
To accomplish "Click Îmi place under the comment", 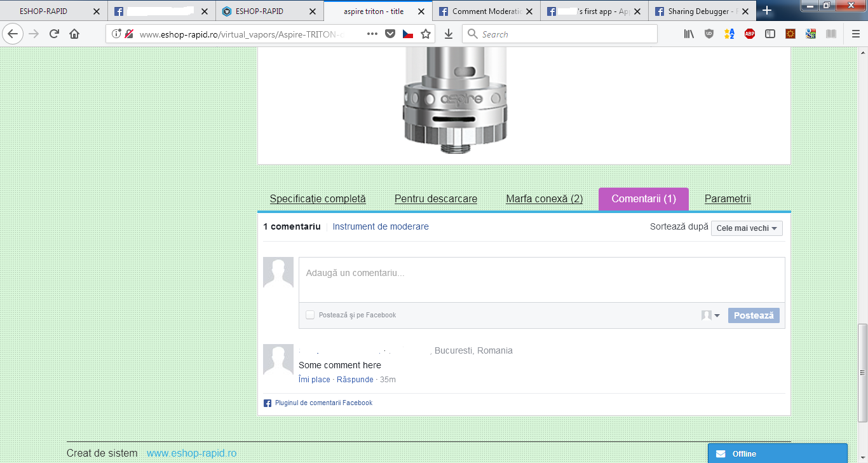I will [x=315, y=380].
